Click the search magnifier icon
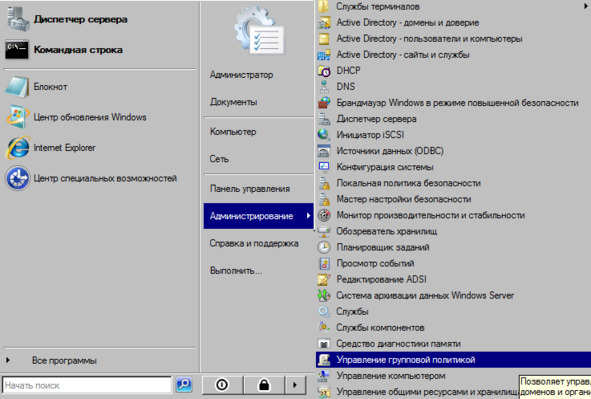Screen dimensions: 591x399 click(184, 385)
